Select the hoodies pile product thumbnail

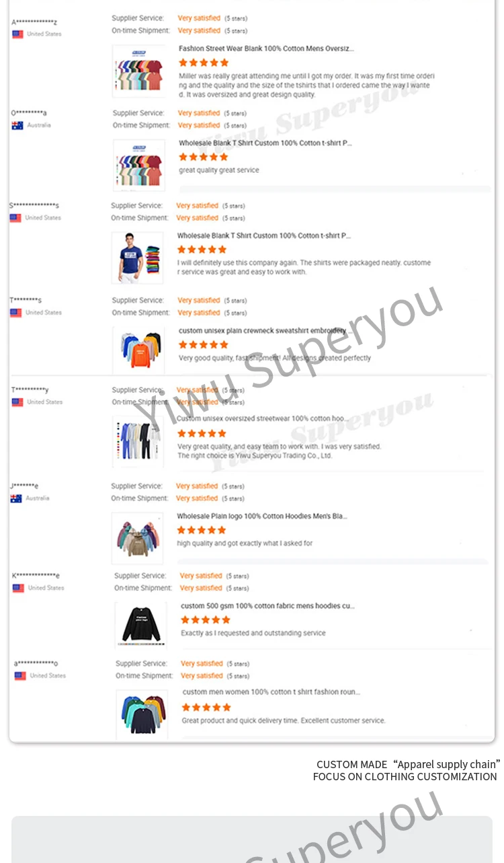click(137, 538)
